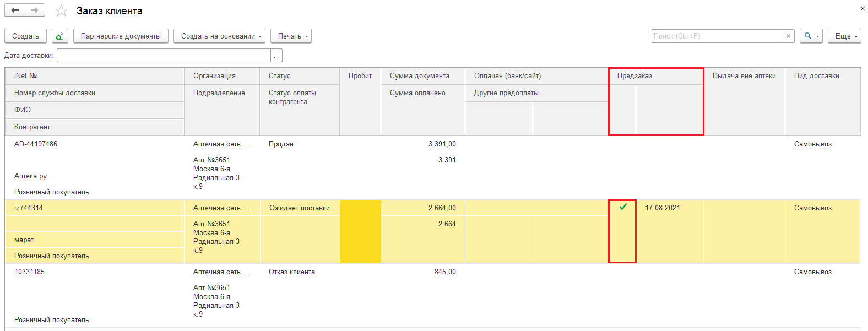Close the Заказ клиента form
The width and height of the screenshot is (868, 331).
pyautogui.click(x=862, y=8)
